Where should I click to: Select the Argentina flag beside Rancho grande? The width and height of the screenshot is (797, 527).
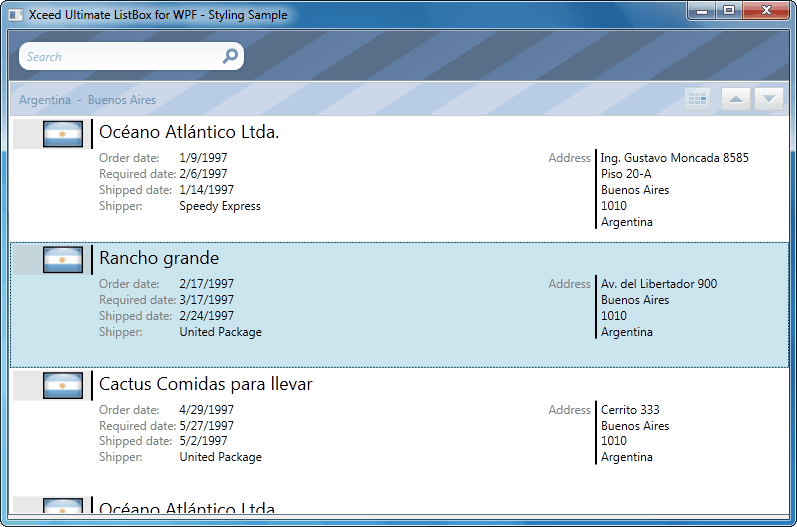point(63,260)
